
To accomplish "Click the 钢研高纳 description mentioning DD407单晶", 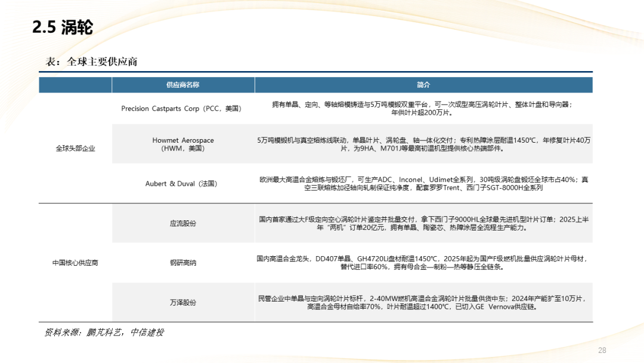I will pyautogui.click(x=423, y=263).
